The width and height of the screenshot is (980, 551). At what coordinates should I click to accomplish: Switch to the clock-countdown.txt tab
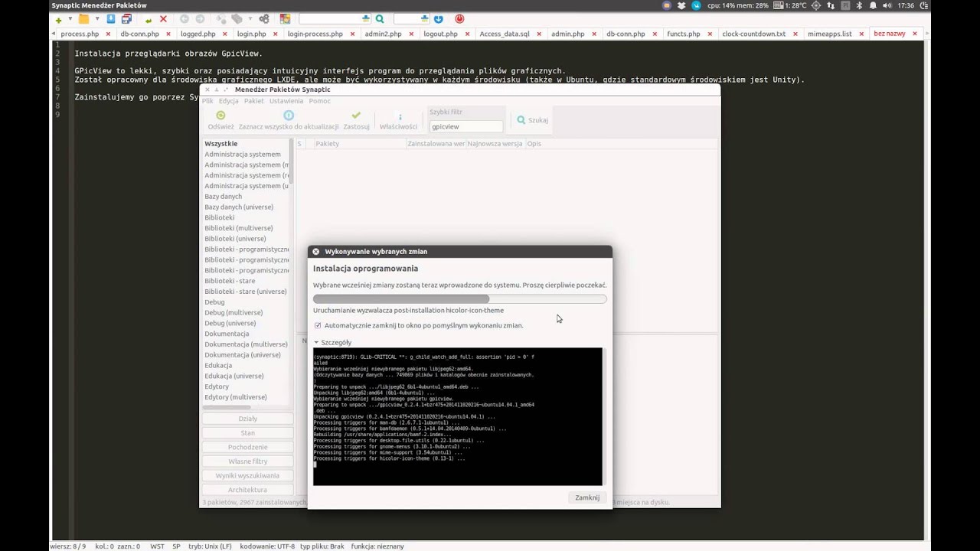tap(753, 34)
